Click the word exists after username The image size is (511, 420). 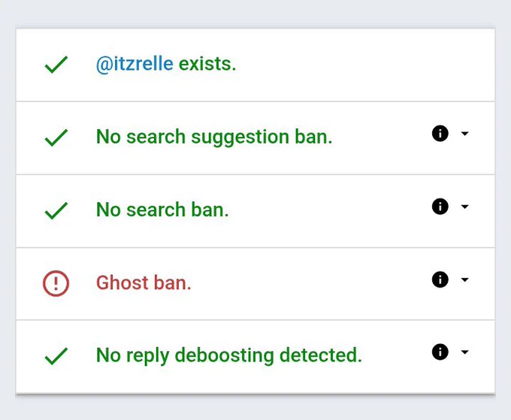click(207, 64)
